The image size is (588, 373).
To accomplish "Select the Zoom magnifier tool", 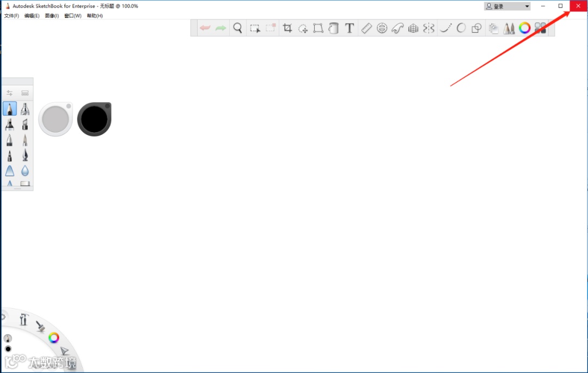I will click(237, 28).
